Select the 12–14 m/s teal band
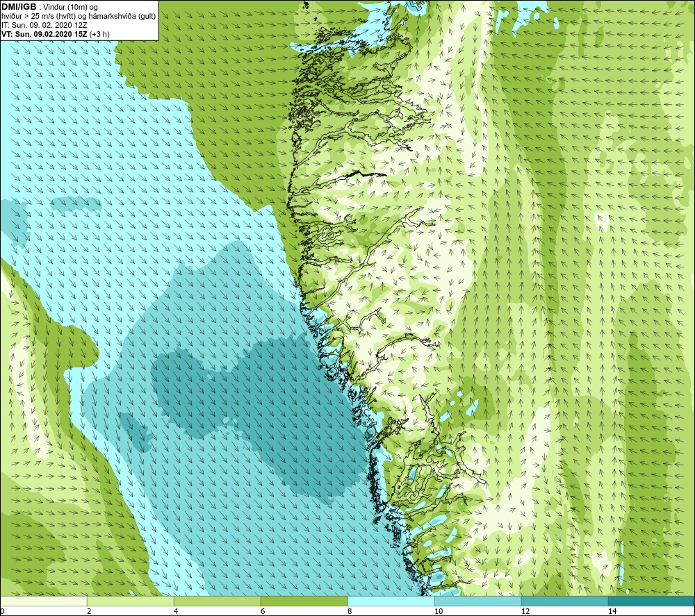 click(x=564, y=601)
